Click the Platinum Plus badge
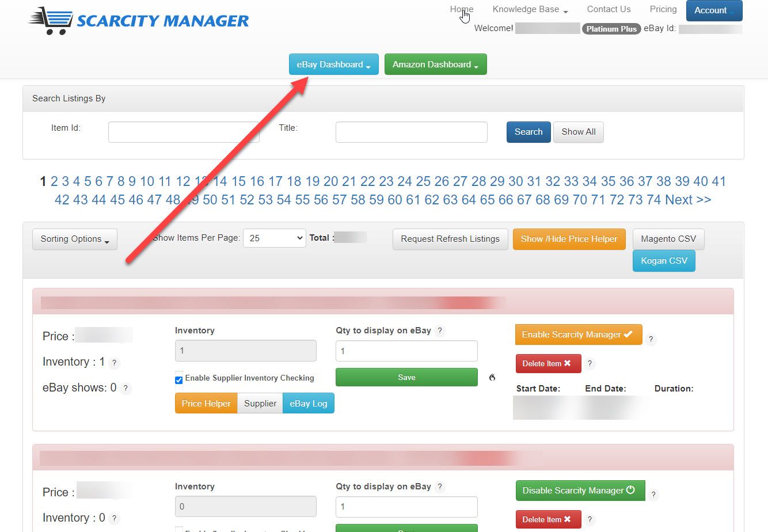Image resolution: width=768 pixels, height=532 pixels. [x=611, y=29]
